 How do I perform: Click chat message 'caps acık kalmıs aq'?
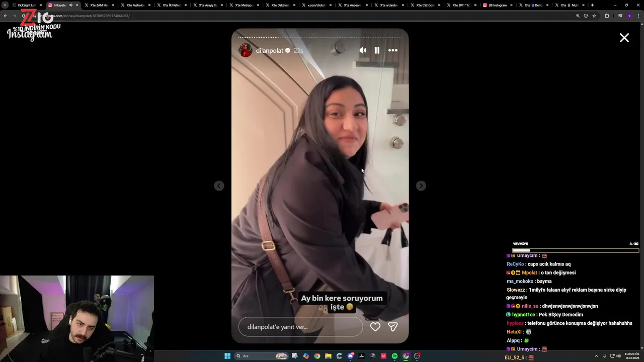[x=549, y=264]
